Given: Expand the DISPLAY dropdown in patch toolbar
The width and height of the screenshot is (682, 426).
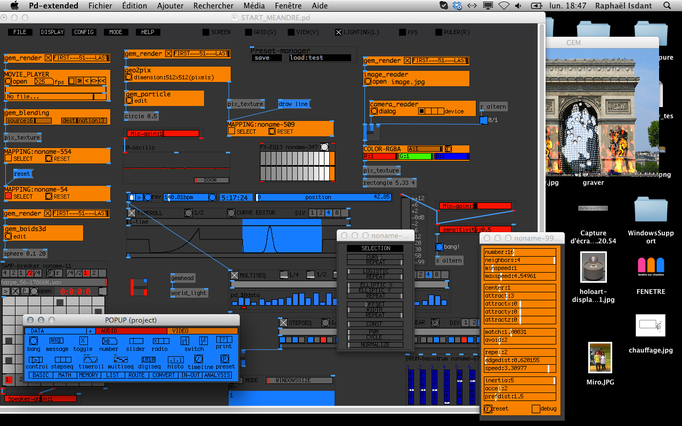Looking at the screenshot, I should [52, 32].
